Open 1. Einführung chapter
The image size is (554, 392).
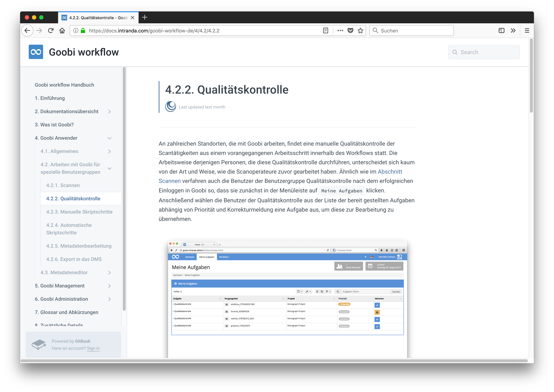pyautogui.click(x=50, y=98)
